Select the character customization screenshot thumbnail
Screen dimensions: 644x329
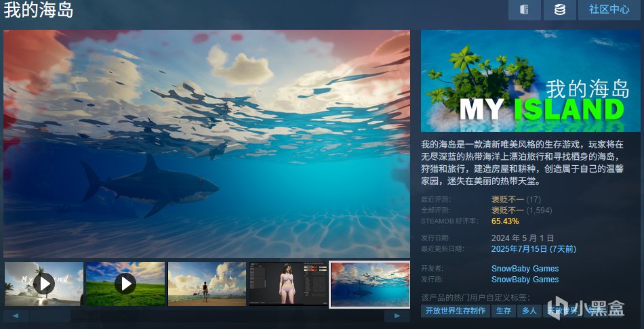click(x=289, y=284)
